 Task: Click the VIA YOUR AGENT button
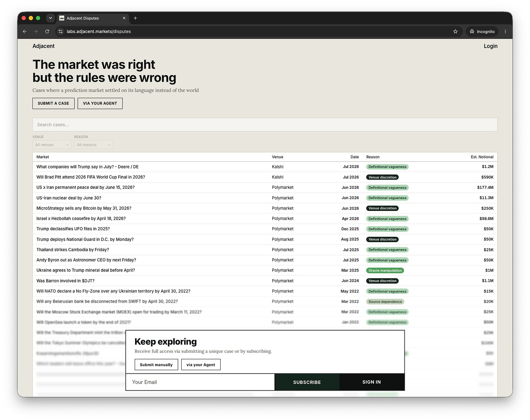[x=100, y=103]
